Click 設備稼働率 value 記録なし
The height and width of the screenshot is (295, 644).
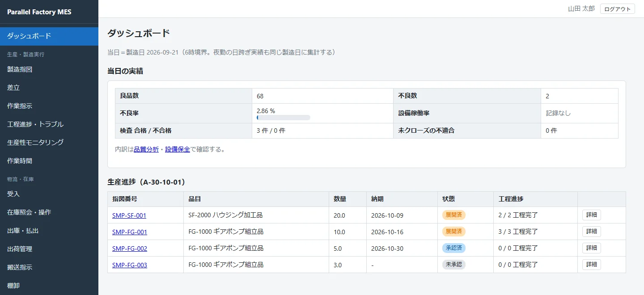tap(559, 114)
